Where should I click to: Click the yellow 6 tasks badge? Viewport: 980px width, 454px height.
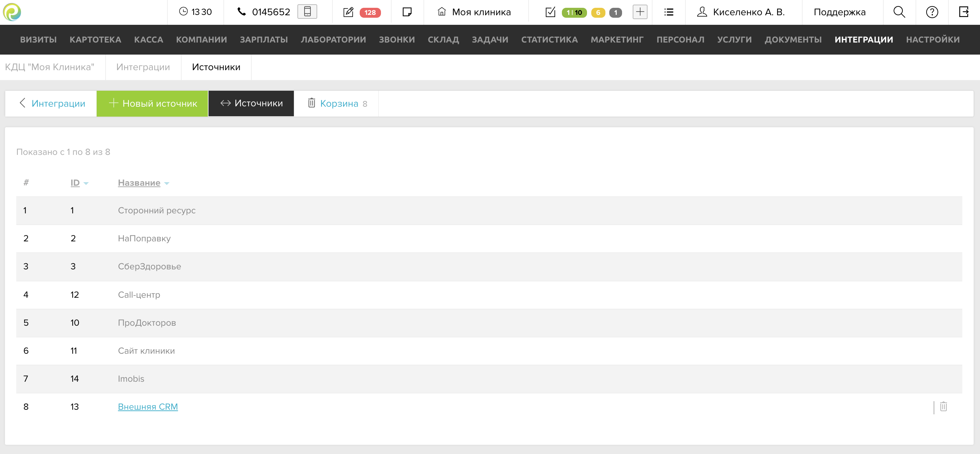(598, 12)
